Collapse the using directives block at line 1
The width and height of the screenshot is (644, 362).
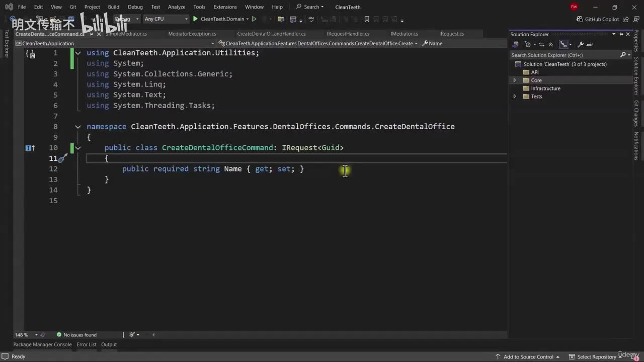pos(78,53)
